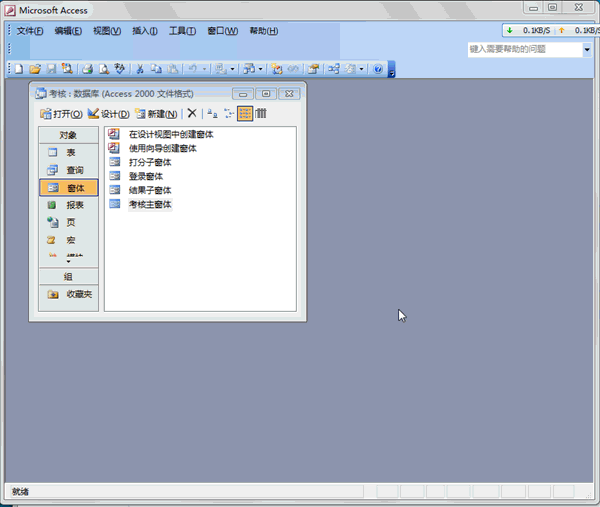Open the 收藏夹 favorites group
Screen dimensions: 600x507
(68, 294)
